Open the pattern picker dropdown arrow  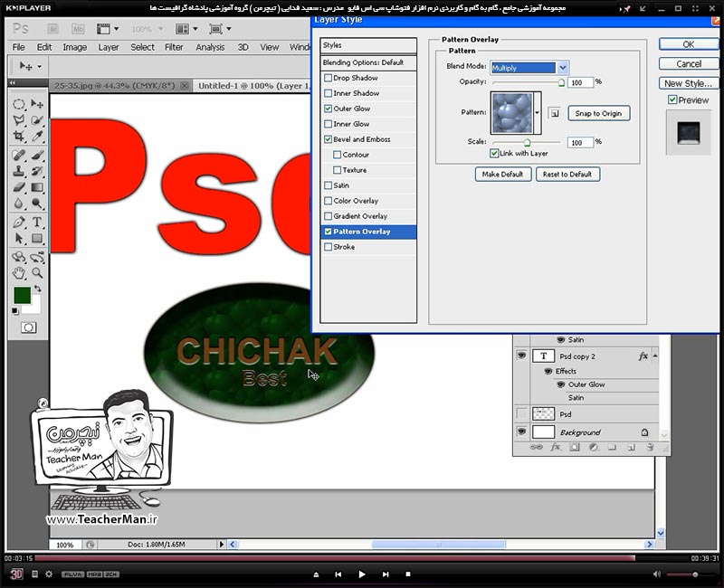coord(537,112)
